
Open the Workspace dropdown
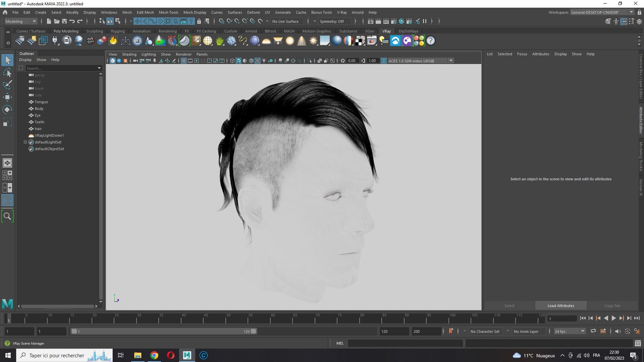(x=602, y=12)
